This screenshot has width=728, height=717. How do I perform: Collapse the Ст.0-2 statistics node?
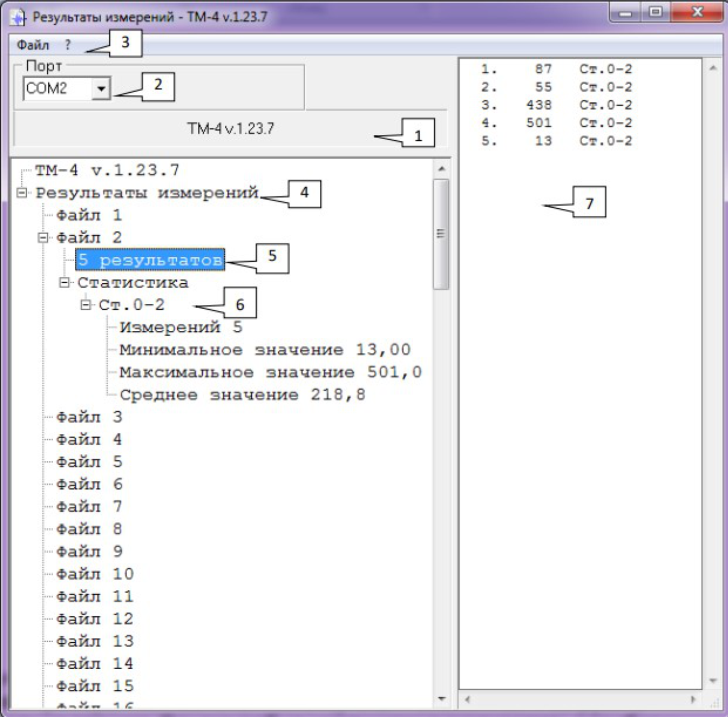coord(86,305)
